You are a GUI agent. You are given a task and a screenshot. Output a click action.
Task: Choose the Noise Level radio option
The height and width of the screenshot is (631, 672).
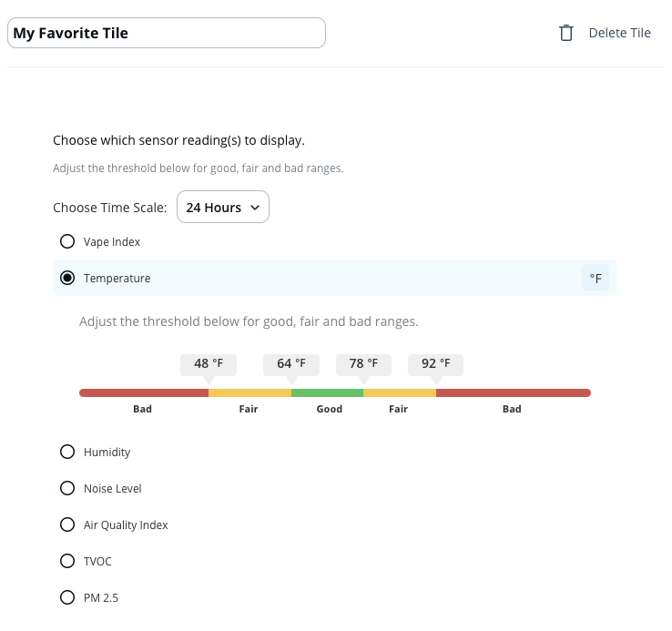click(67, 488)
